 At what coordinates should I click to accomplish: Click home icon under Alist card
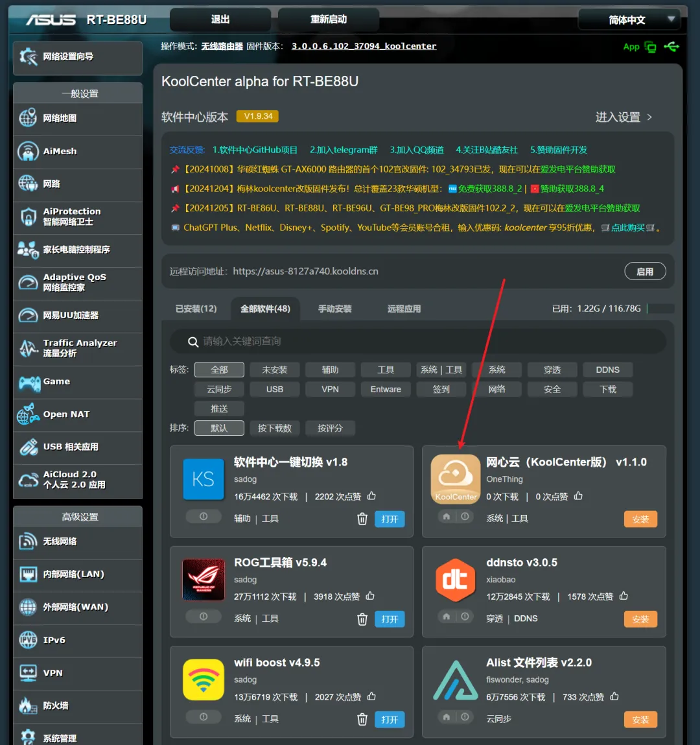(447, 716)
